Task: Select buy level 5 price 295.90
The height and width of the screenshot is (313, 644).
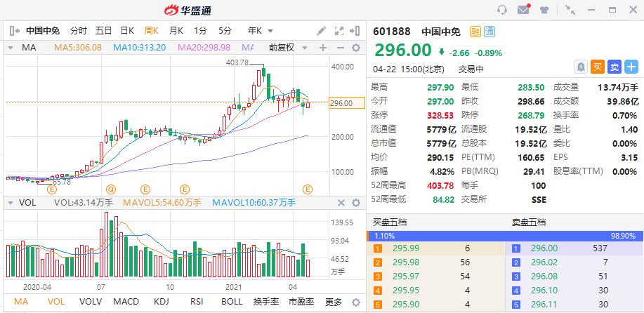Action: pyautogui.click(x=406, y=305)
